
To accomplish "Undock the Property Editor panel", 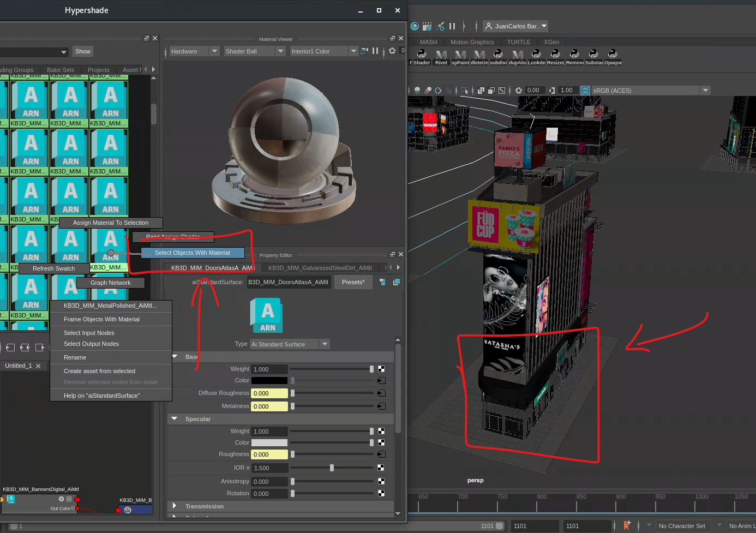I will tap(392, 254).
